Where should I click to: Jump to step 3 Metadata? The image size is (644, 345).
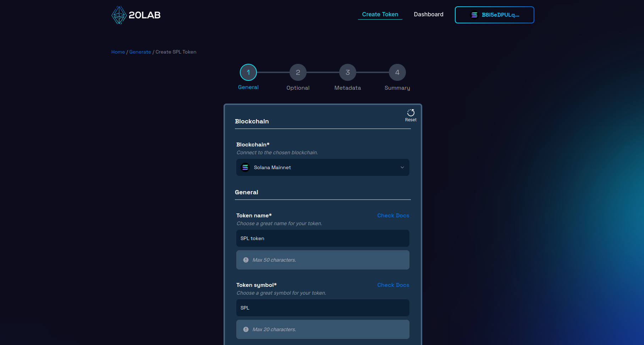pyautogui.click(x=348, y=72)
